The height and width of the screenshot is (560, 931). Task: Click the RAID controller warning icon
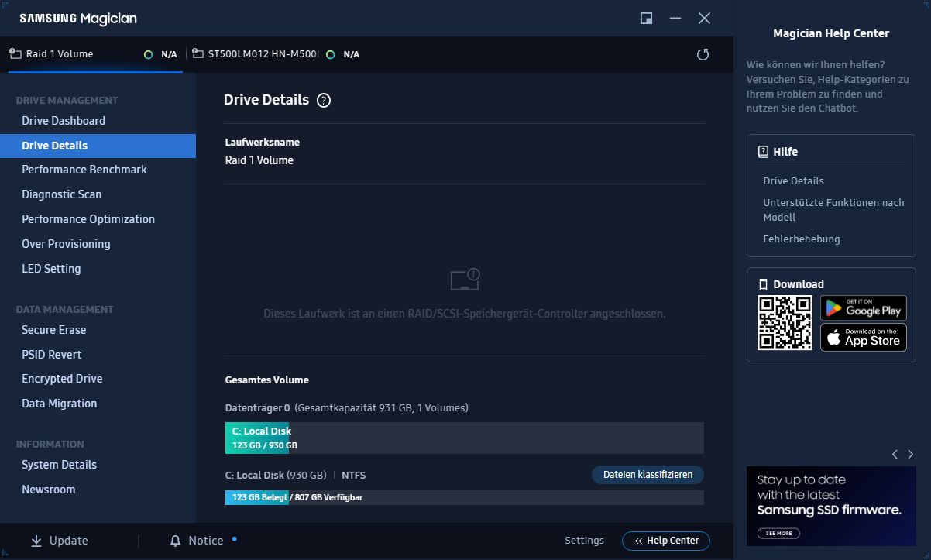point(465,280)
